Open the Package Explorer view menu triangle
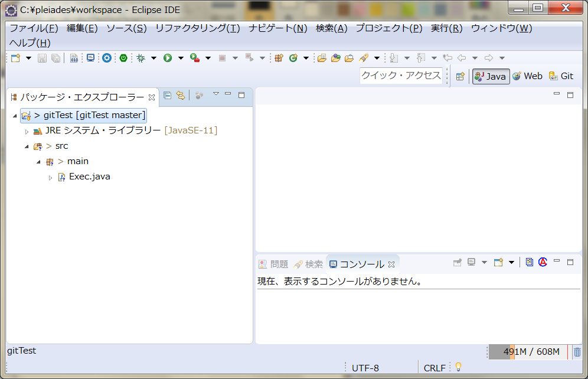Viewport: 588px width, 379px height. 216,94
